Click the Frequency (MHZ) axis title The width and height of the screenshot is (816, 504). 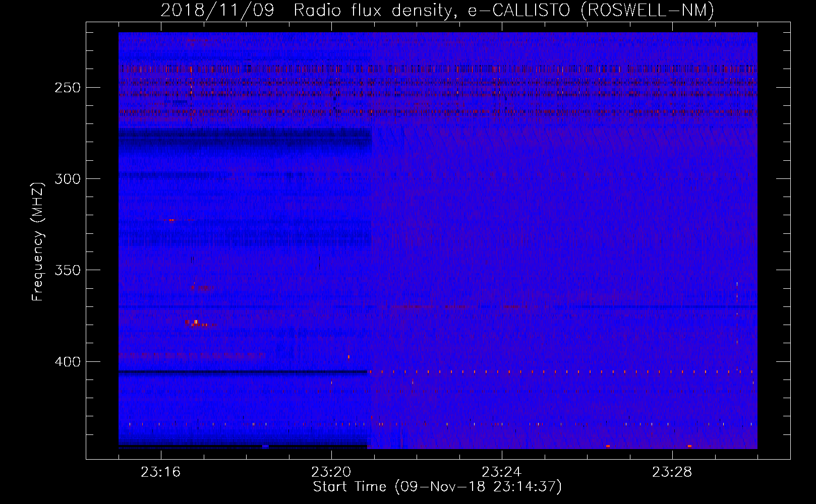[38, 241]
